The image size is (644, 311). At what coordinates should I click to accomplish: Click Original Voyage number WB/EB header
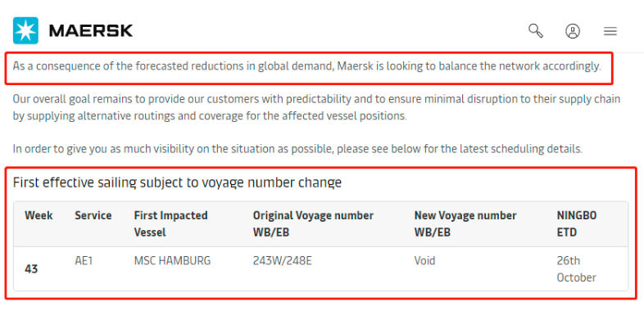pyautogui.click(x=313, y=224)
